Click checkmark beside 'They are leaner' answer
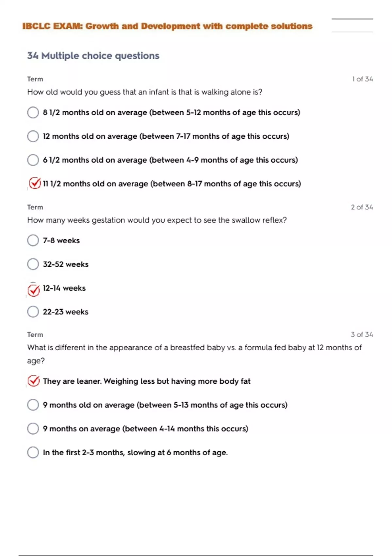The image size is (392, 556). [34, 381]
